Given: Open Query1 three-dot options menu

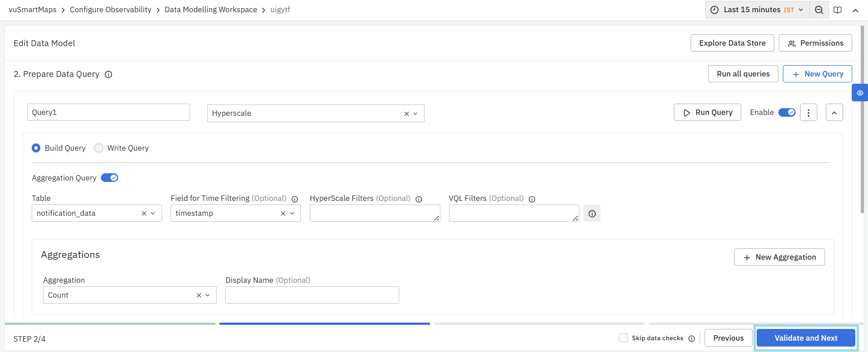Looking at the screenshot, I should (808, 113).
